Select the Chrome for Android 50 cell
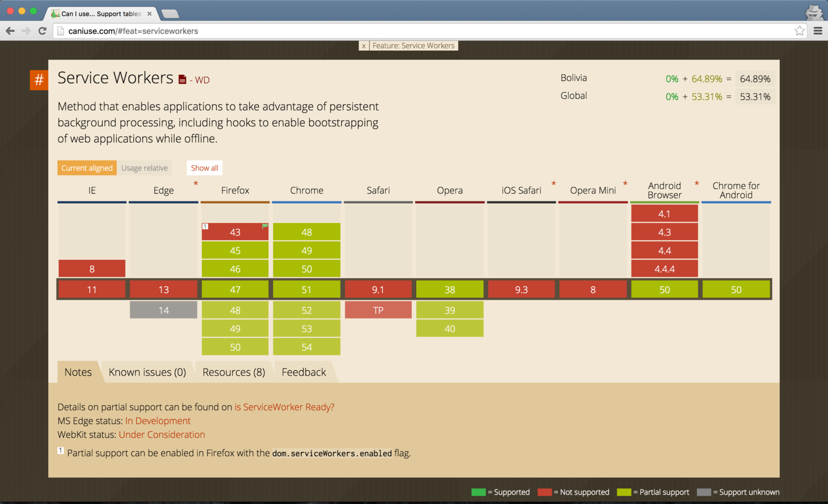This screenshot has width=828, height=504. pos(736,290)
